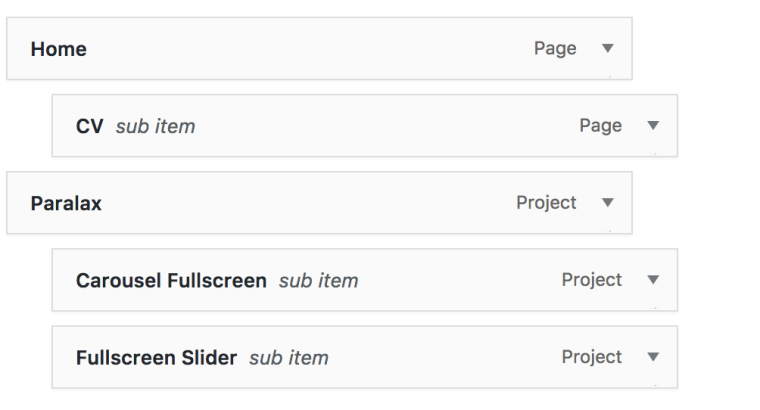Click sub item text beside Fullscreen Slider

click(288, 357)
